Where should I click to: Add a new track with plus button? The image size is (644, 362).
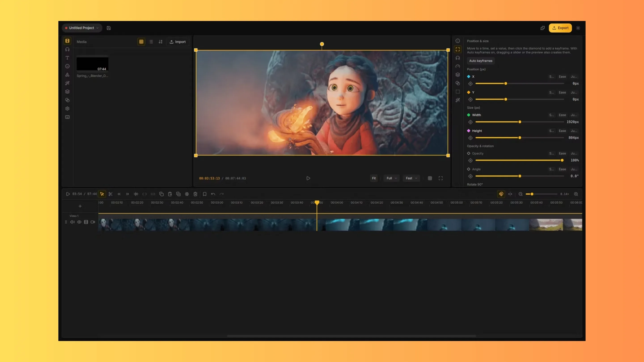(80, 206)
